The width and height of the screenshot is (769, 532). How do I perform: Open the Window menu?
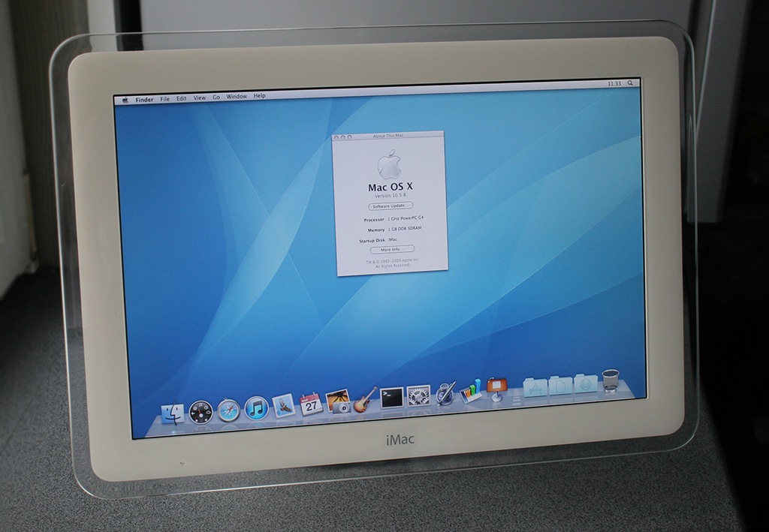tap(237, 97)
